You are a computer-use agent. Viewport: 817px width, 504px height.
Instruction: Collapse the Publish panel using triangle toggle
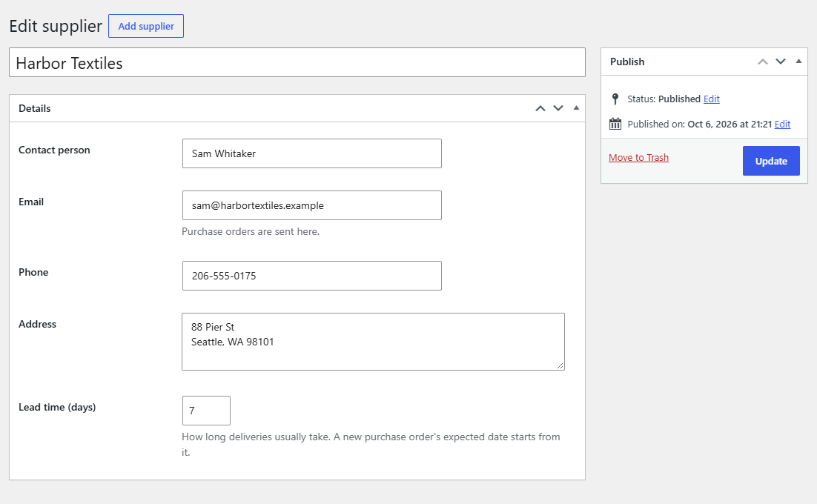[x=798, y=61]
